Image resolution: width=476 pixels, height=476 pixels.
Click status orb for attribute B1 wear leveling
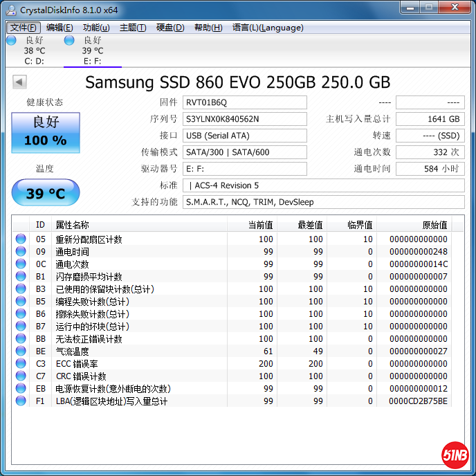[21, 277]
